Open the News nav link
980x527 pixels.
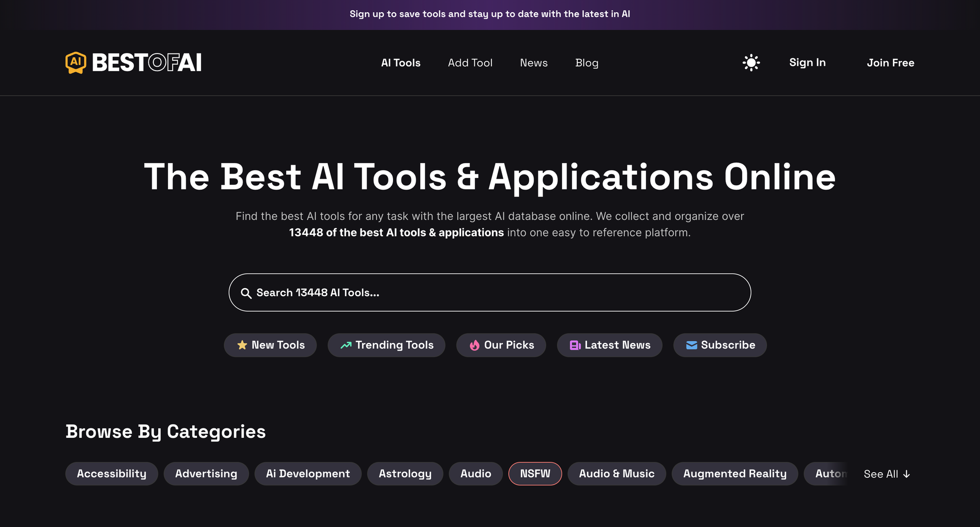tap(534, 63)
